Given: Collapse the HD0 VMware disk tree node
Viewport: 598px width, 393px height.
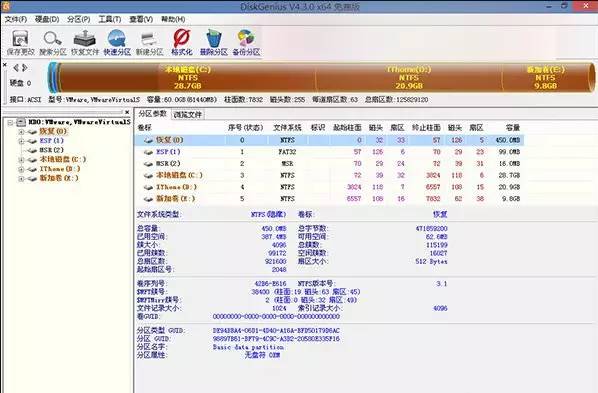Looking at the screenshot, I should click(10, 122).
